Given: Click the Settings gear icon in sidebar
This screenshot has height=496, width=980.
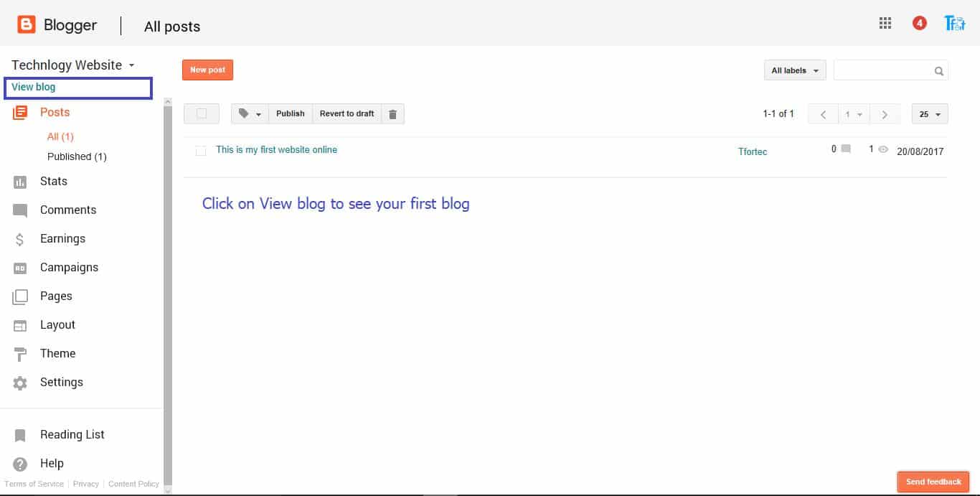Looking at the screenshot, I should coord(20,383).
